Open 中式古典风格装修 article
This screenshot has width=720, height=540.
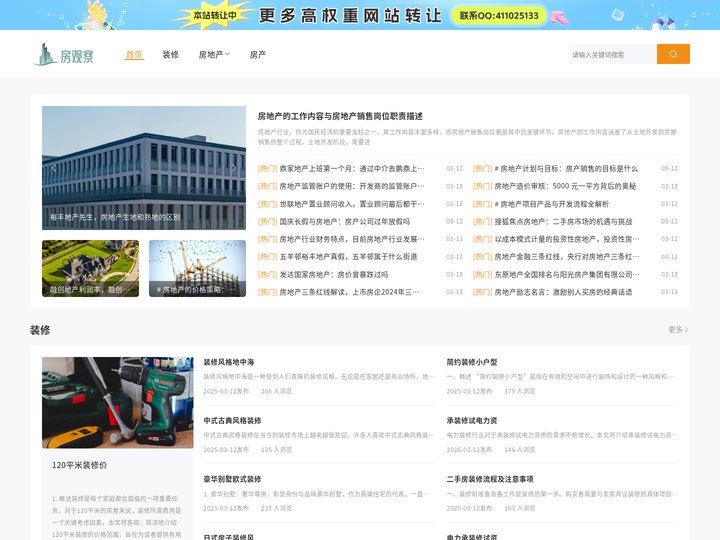click(x=232, y=420)
